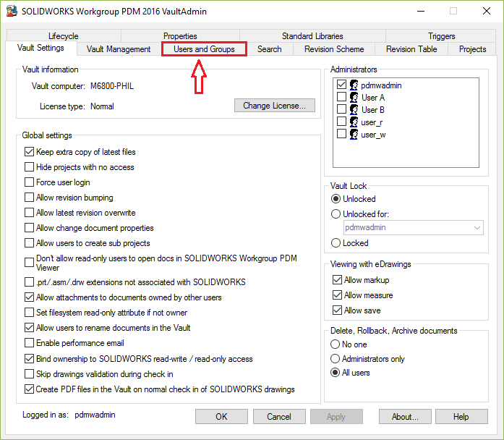Check user_w as administrator
Screen dimensions: 504x440
coord(341,133)
